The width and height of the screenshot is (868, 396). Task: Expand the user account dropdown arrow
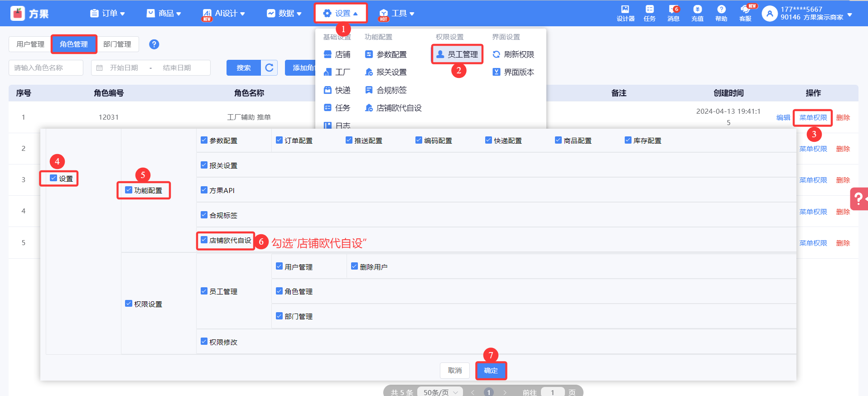point(850,14)
